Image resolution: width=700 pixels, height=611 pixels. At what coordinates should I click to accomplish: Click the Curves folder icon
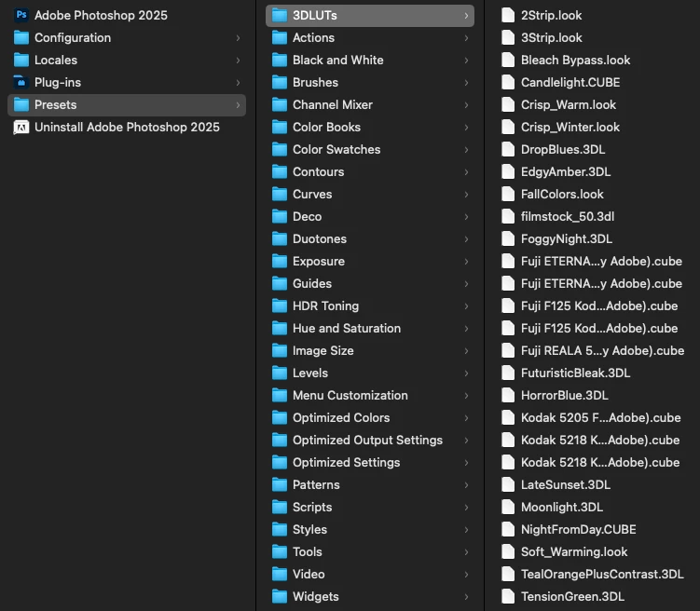(280, 195)
